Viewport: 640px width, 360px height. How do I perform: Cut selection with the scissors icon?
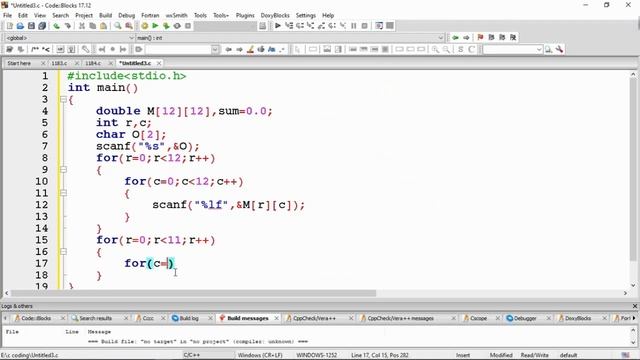[82, 26]
